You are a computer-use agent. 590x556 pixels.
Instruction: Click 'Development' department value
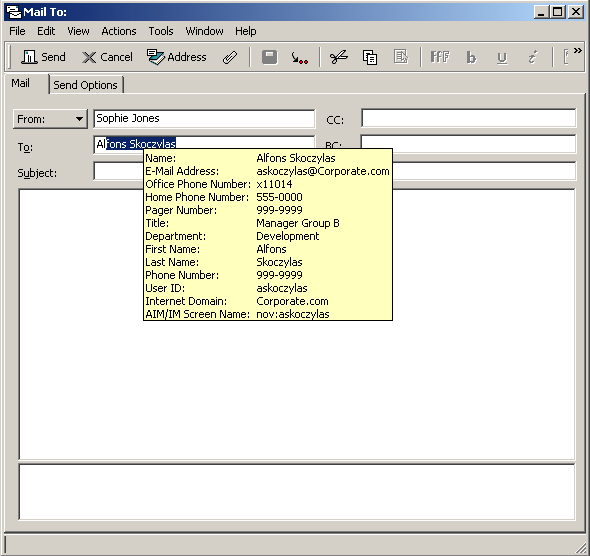(287, 236)
